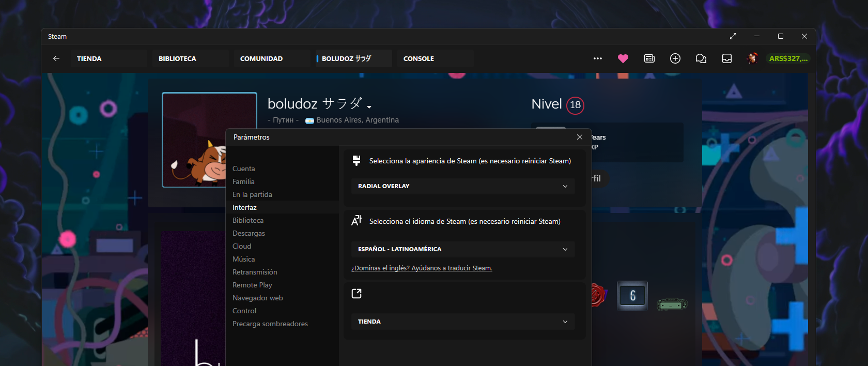
Task: Close the Parámetros dialog
Action: tap(580, 137)
